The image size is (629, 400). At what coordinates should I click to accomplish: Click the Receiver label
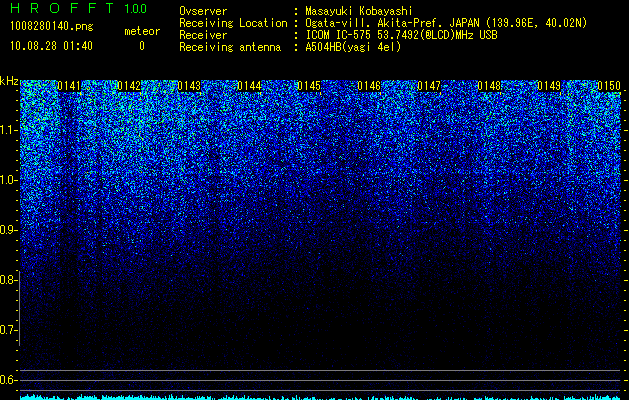(x=203, y=35)
